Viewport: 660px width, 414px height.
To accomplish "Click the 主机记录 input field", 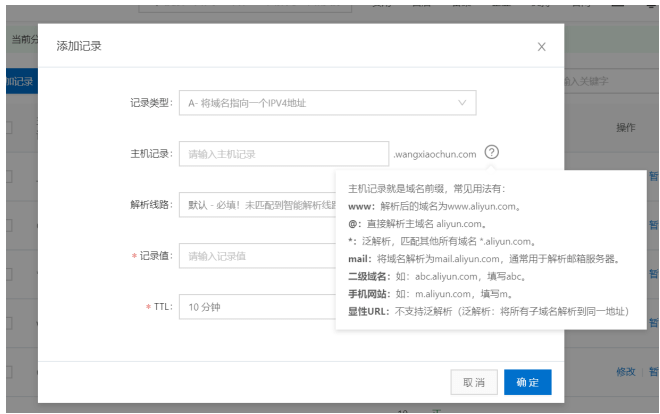I will pos(284,154).
